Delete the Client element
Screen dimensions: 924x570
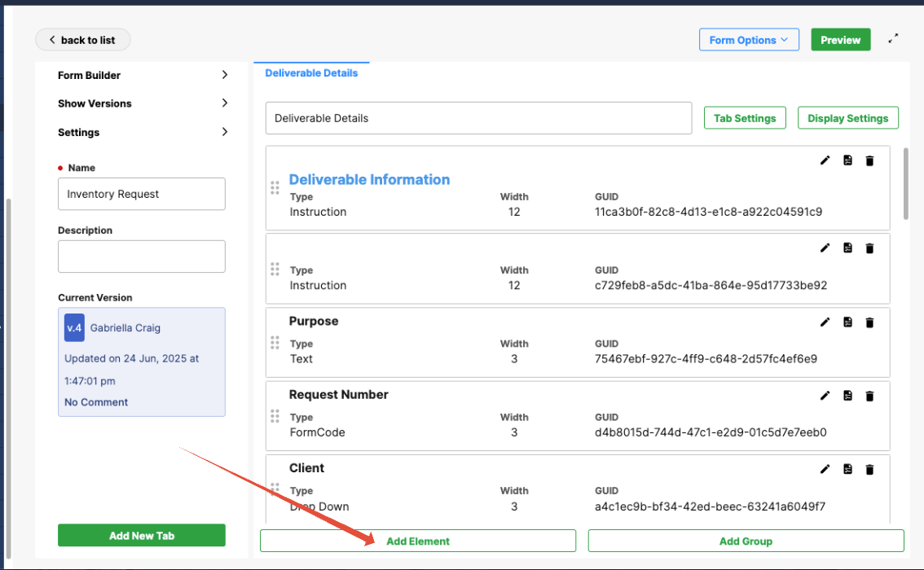[869, 469]
